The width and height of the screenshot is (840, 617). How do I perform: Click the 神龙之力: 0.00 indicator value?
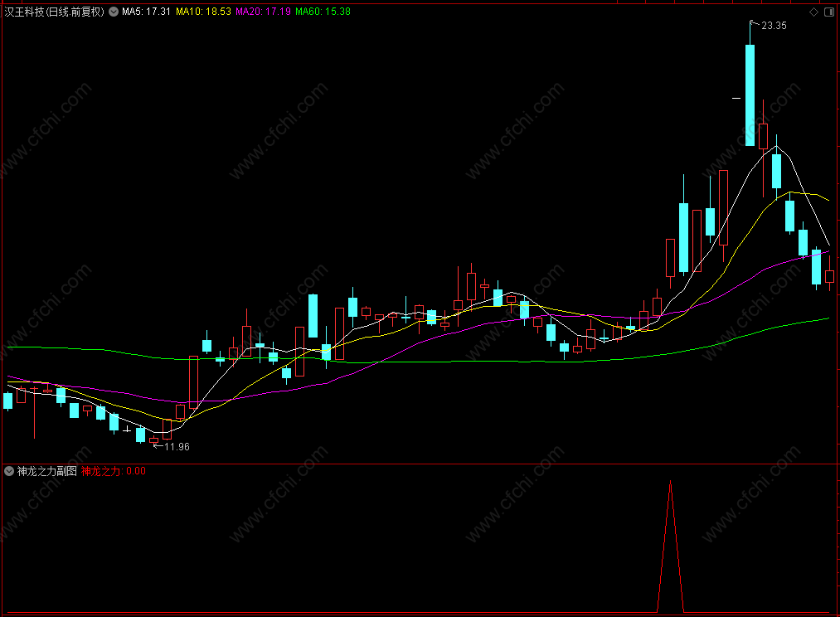114,471
